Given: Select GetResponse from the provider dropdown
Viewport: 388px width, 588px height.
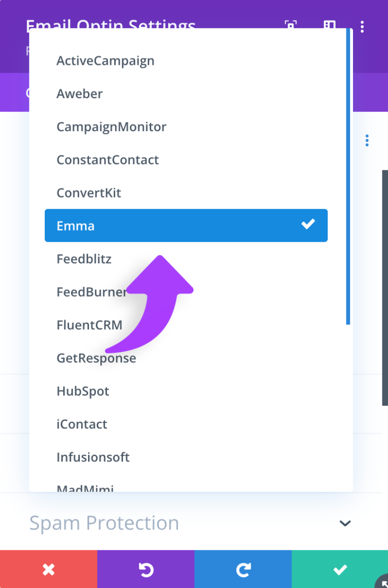Looking at the screenshot, I should [x=96, y=358].
